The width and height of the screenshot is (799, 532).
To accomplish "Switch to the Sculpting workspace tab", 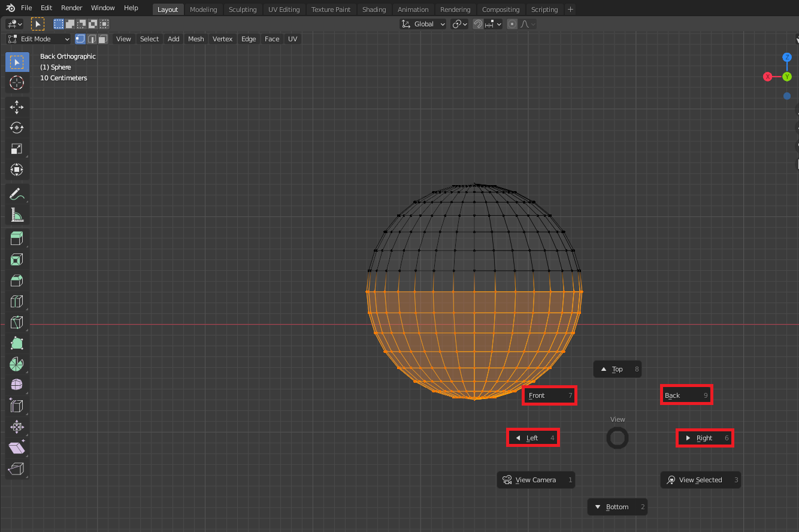I will coord(243,10).
